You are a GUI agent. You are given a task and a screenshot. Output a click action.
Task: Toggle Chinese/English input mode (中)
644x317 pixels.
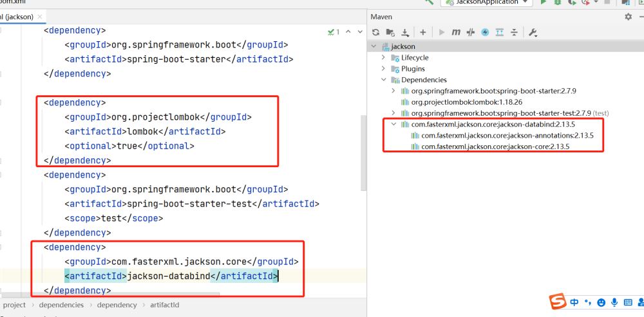coord(574,302)
